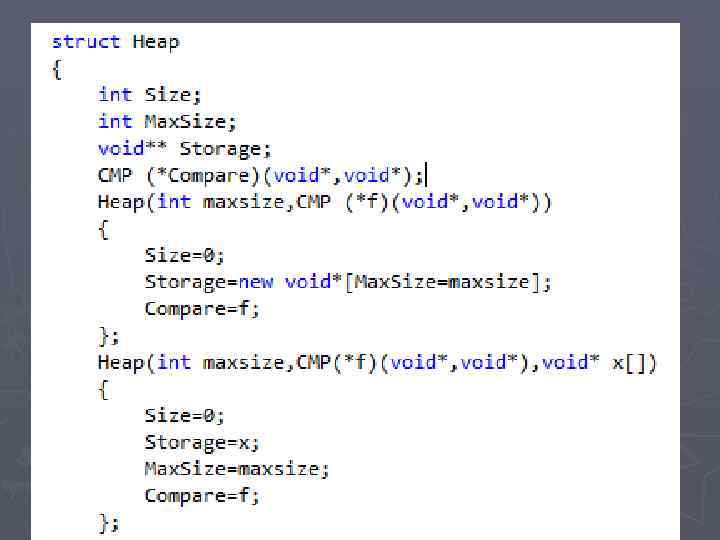720x540 pixels.
Task: Click the 'new' keyword in Storage assignment
Action: 256,281
